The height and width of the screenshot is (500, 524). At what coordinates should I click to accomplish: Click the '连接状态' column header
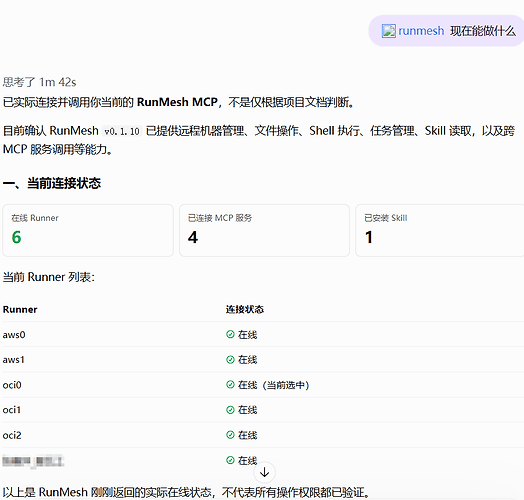[245, 309]
